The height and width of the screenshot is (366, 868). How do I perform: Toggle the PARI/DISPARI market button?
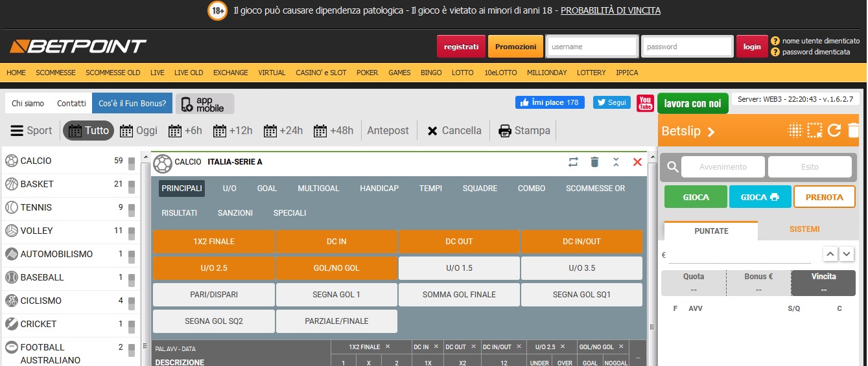pyautogui.click(x=214, y=295)
